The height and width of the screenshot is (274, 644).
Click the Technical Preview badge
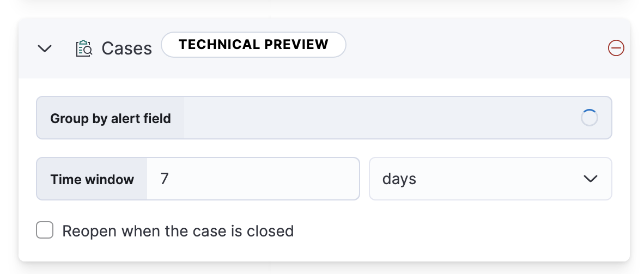(x=253, y=45)
